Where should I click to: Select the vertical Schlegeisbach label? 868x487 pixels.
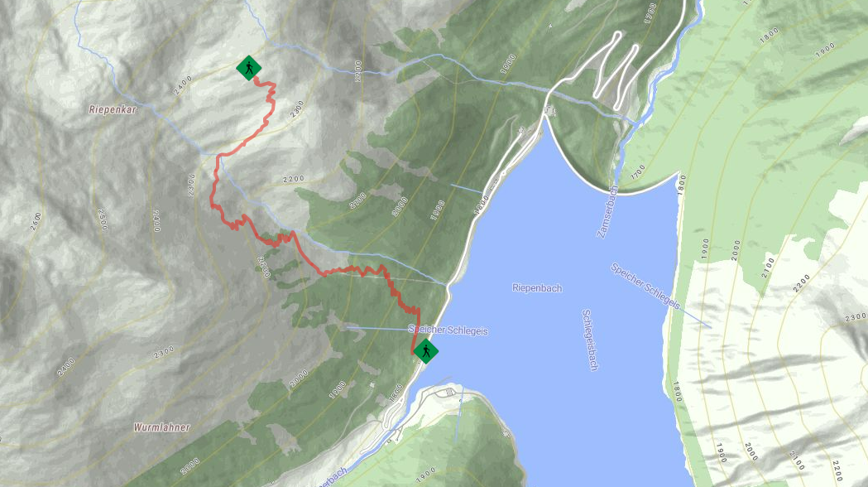point(590,340)
